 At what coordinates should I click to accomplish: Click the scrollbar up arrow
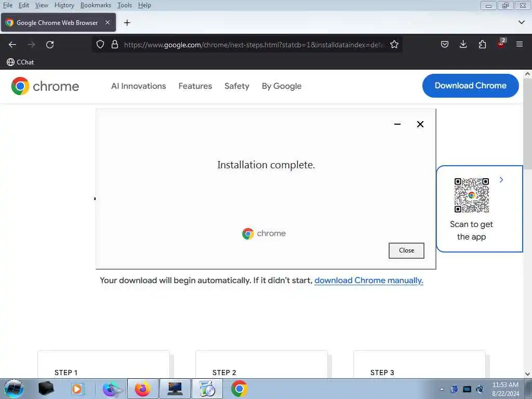tap(528, 74)
